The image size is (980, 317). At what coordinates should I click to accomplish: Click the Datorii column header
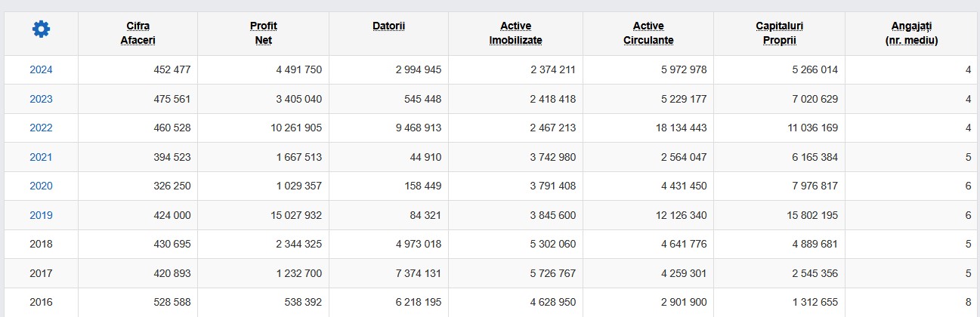click(388, 26)
